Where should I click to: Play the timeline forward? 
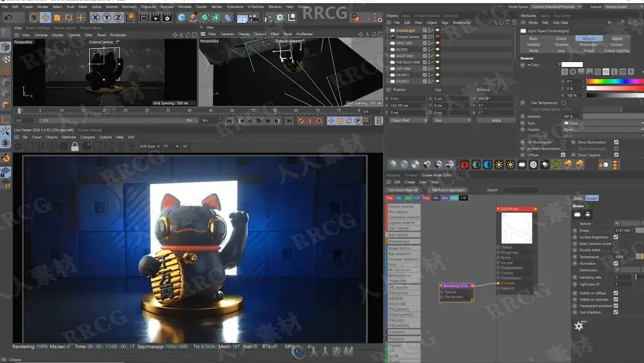[x=259, y=121]
